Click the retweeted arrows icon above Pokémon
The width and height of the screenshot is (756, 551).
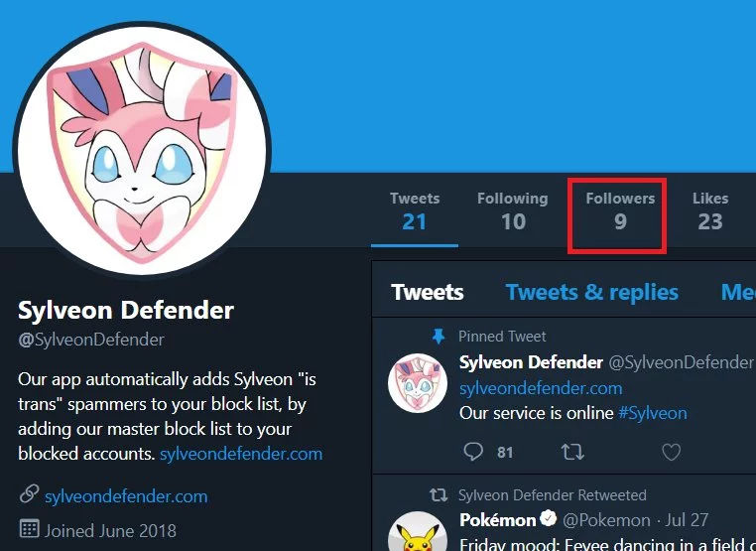[x=439, y=495]
